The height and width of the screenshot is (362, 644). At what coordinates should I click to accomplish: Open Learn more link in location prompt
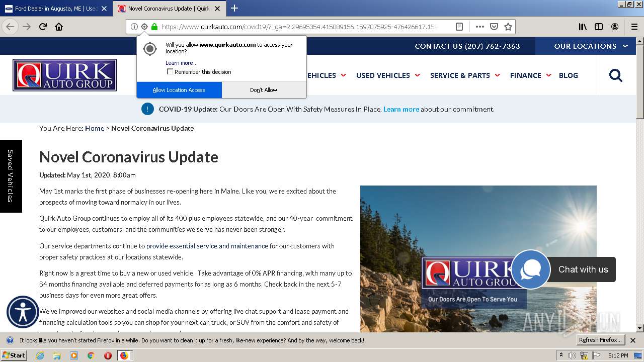tap(181, 63)
